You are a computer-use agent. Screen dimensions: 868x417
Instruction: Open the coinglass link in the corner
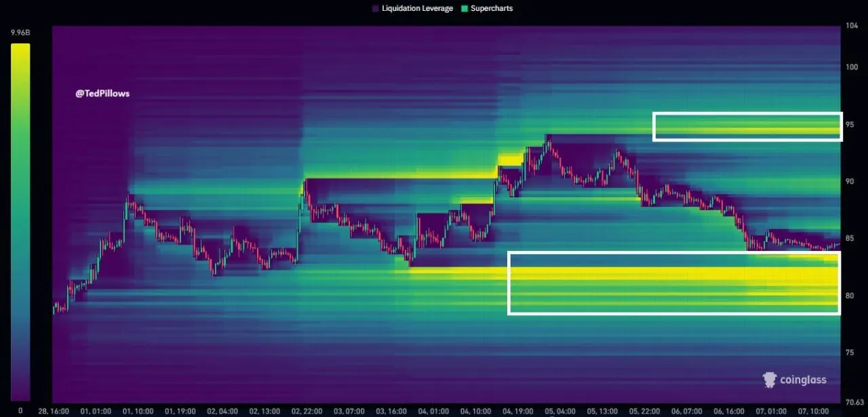tap(795, 380)
